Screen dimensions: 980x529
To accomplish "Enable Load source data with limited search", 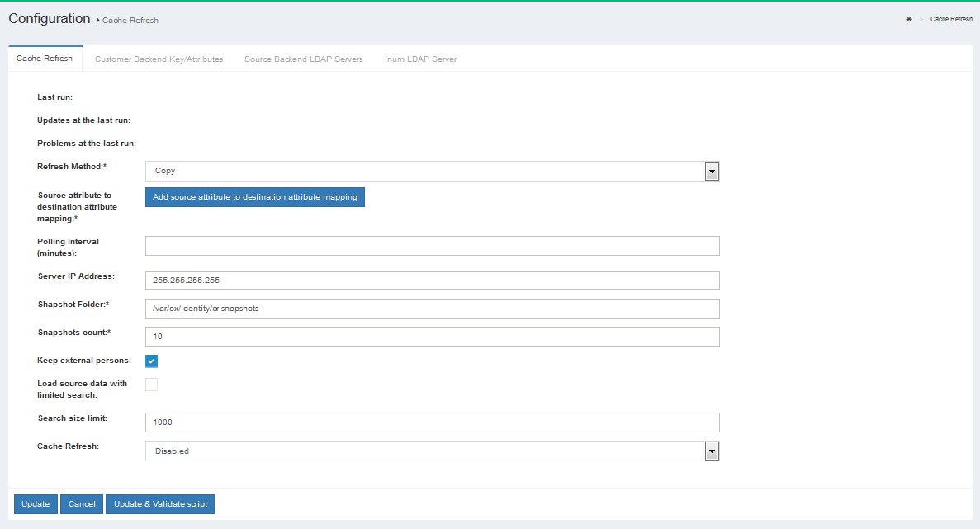I will 152,384.
